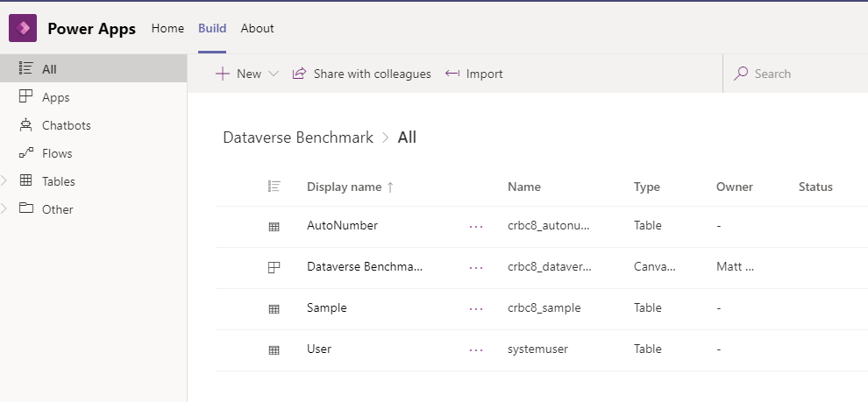Click the share arrow icon
The image size is (868, 402).
[x=299, y=74]
